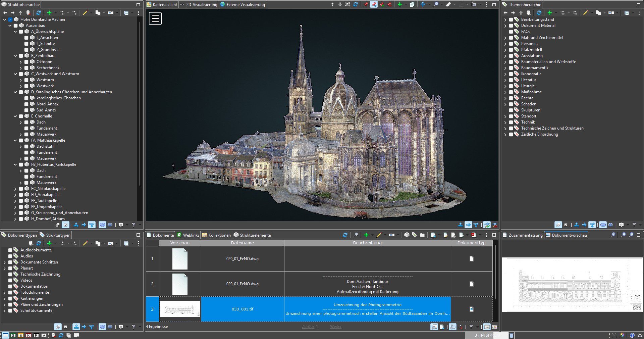644x339 pixels.
Task: Click the magnifier search icon in Dokumente toolbar
Action: tap(356, 235)
